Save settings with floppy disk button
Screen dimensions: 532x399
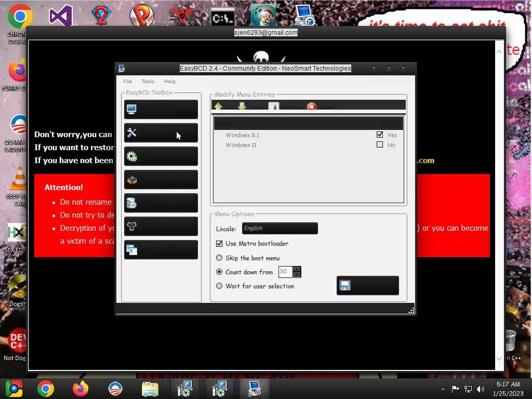(x=368, y=285)
